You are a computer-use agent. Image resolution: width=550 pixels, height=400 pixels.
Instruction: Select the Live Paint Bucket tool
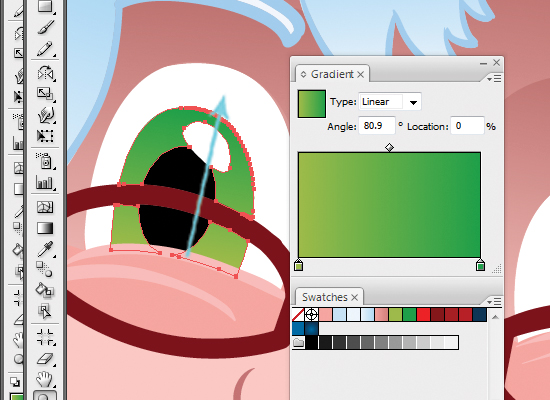(45, 290)
